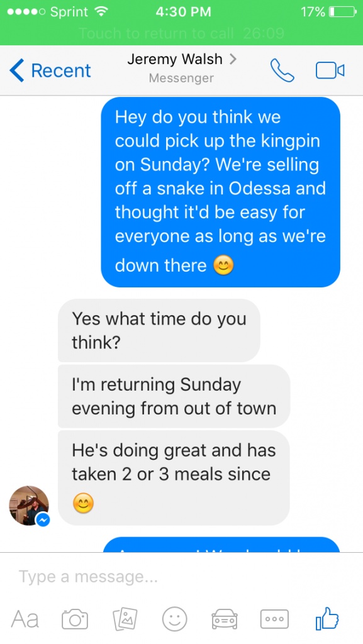Tap the 'He's doing great' message bubble
Image resolution: width=363 pixels, height=644 pixels.
pyautogui.click(x=174, y=478)
